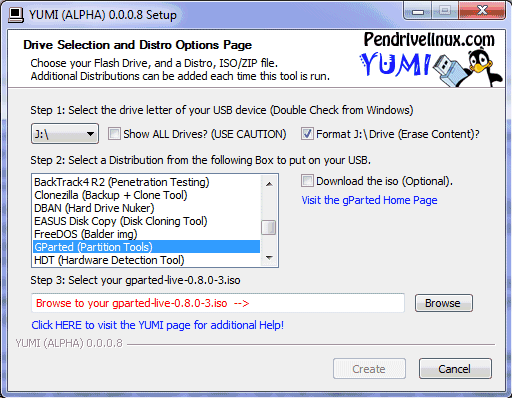The image size is (512, 398).
Task: Click the Cancel button
Action: [x=455, y=369]
